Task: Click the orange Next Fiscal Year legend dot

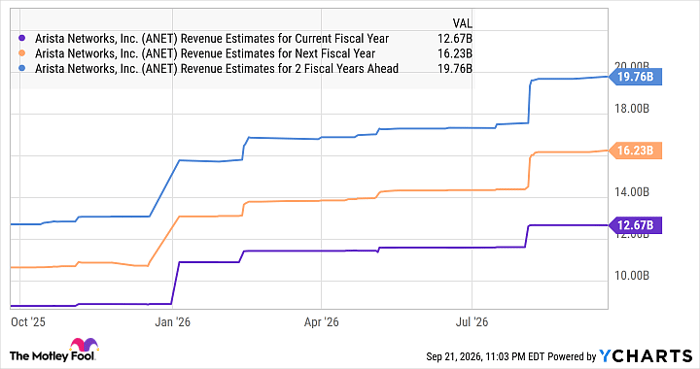Action: coord(22,54)
